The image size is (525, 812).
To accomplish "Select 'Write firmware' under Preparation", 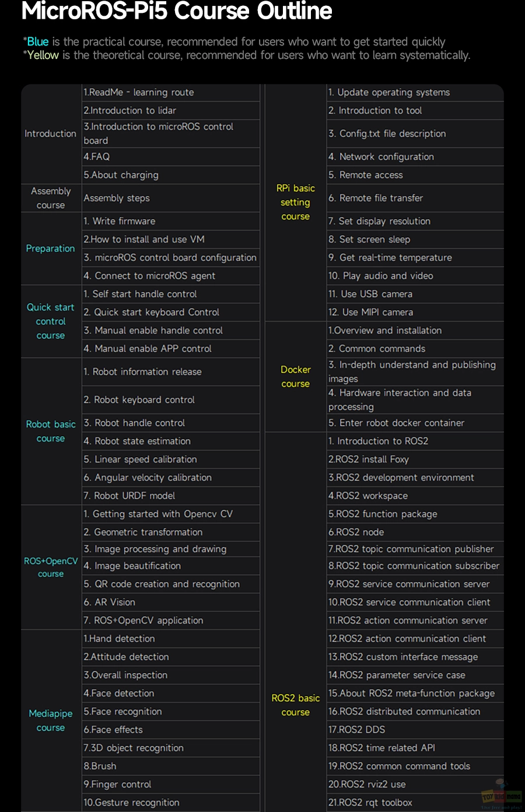I will (171, 221).
